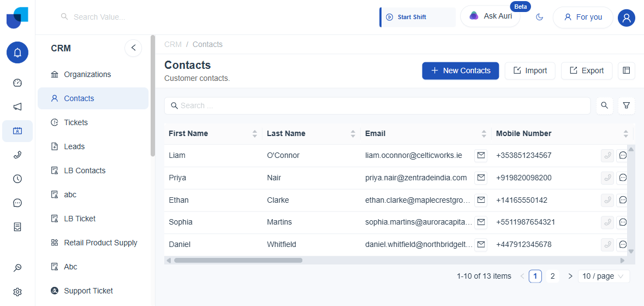Click the Export button

coord(587,70)
